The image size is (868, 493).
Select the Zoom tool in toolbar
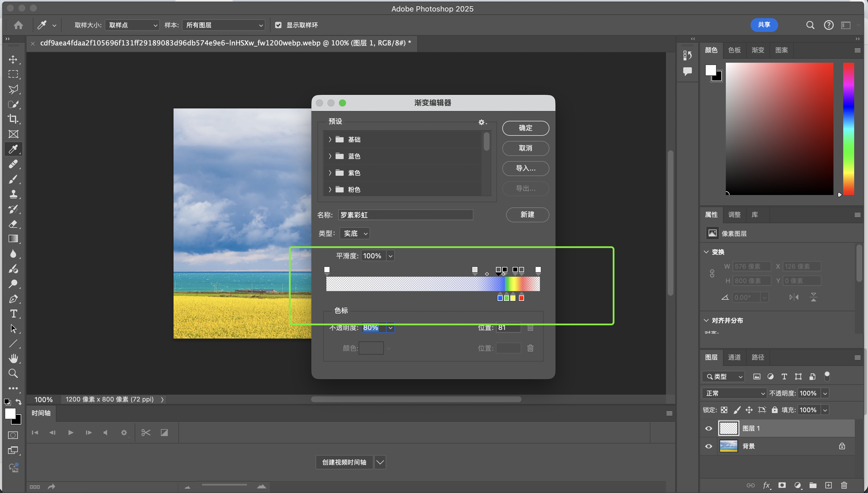(13, 373)
